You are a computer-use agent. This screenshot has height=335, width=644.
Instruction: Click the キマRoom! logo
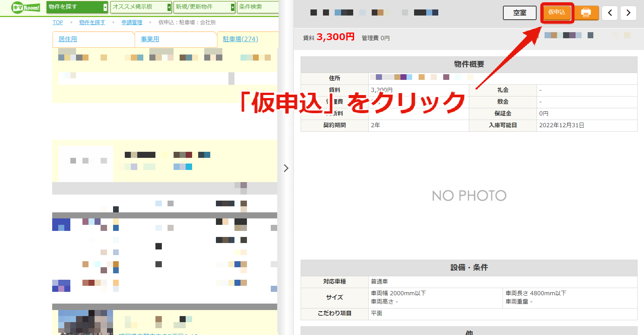point(26,7)
